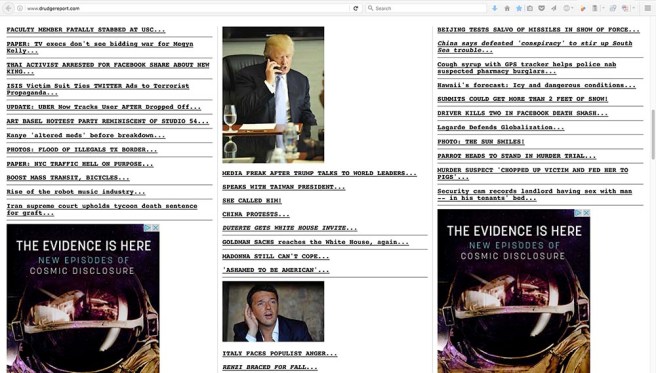The image size is (656, 373).
Task: Open 'PARROT HEADS TO STAND IN MURDER TRIAL' link
Action: [517, 156]
